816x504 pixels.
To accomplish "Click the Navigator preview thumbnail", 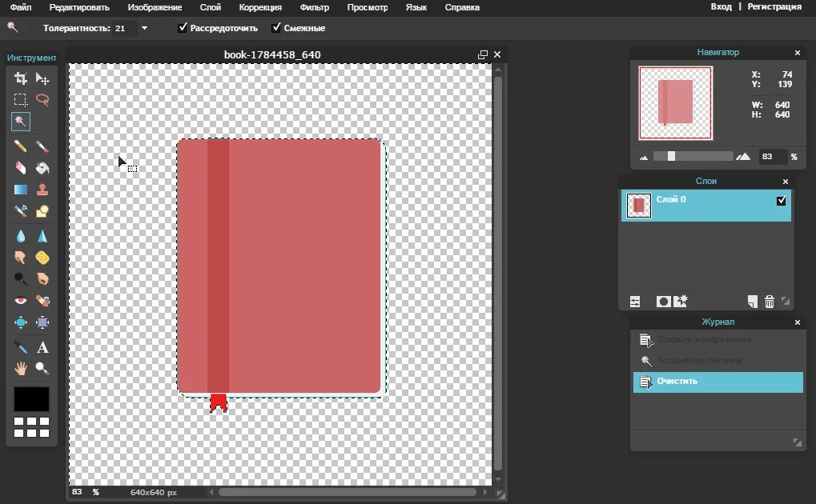I will (x=676, y=103).
